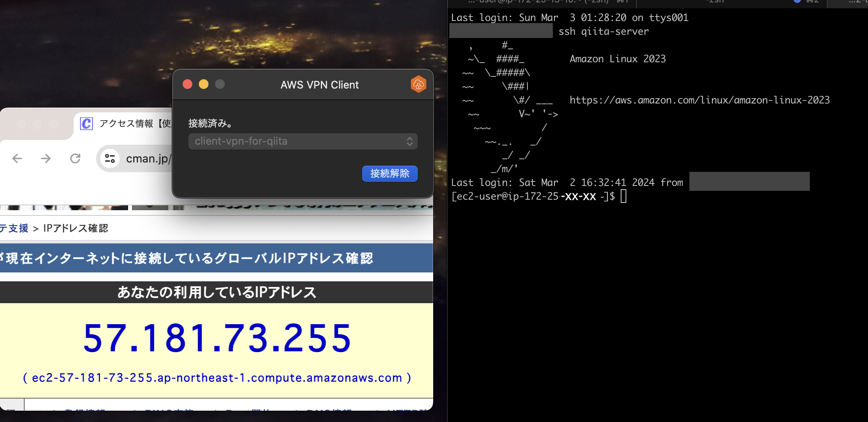The width and height of the screenshot is (868, 422).
Task: Click the ssh qiita-server command in terminal
Action: [603, 32]
